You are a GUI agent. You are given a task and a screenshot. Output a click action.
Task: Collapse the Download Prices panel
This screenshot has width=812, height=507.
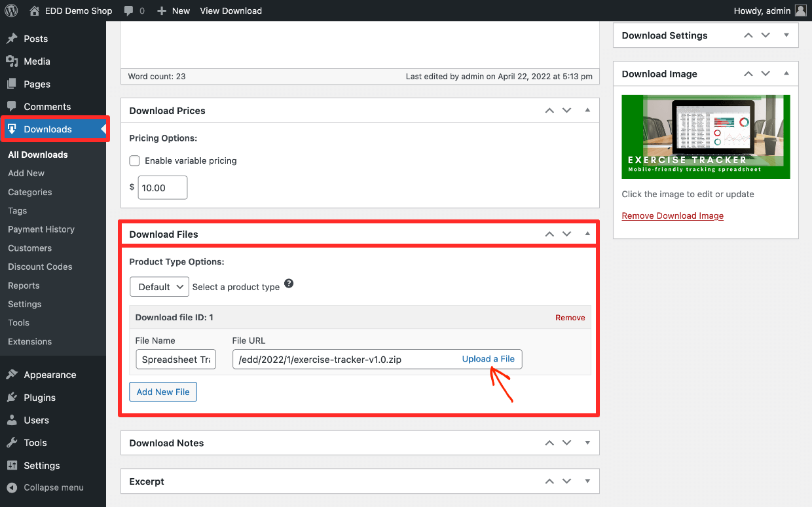tap(587, 110)
